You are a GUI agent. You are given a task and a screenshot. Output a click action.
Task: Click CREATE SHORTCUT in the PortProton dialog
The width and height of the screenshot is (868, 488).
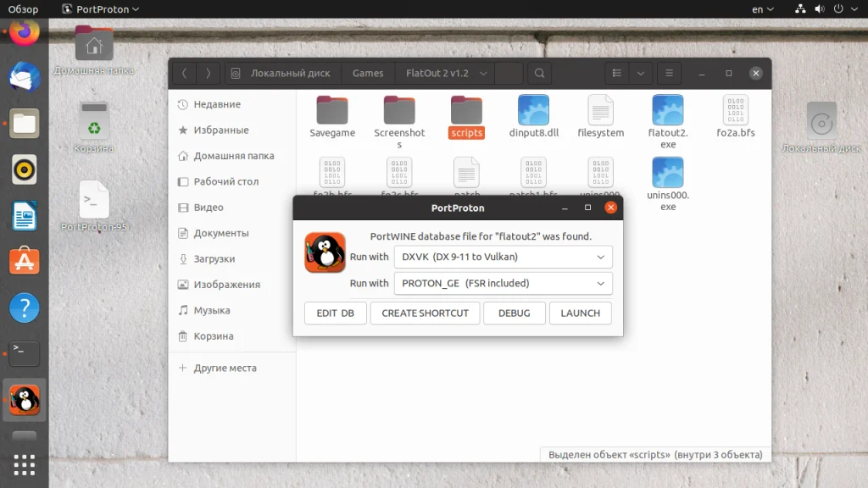coord(425,313)
